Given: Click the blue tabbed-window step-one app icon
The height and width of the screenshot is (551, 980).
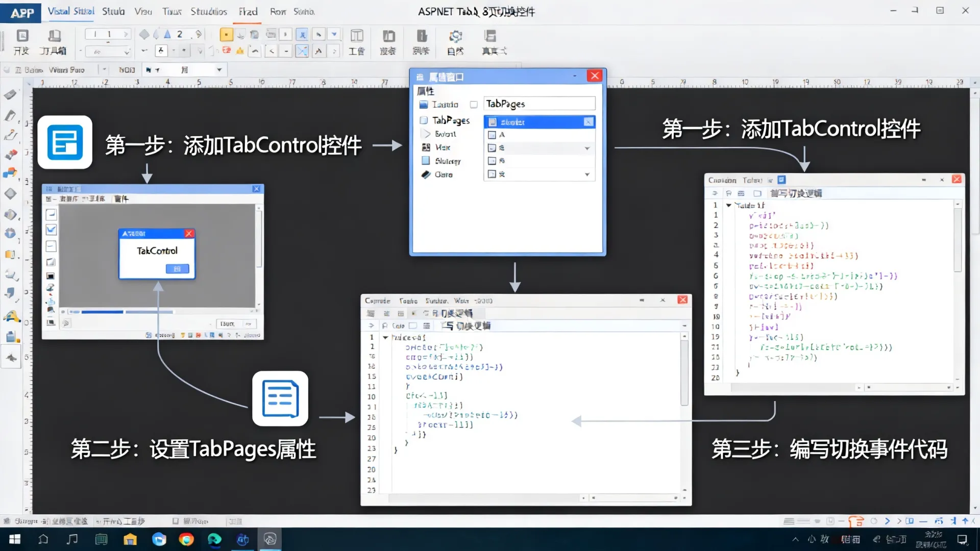Looking at the screenshot, I should 65,142.
